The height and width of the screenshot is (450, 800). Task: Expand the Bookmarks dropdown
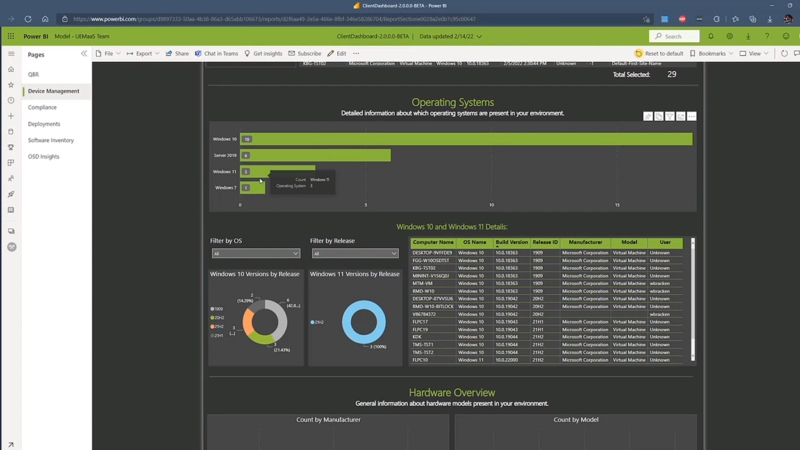tap(712, 54)
